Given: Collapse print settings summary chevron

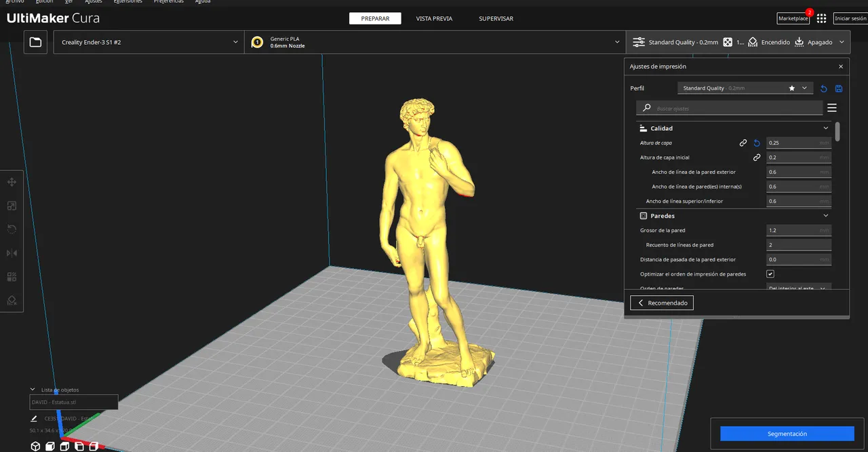Looking at the screenshot, I should [x=842, y=42].
